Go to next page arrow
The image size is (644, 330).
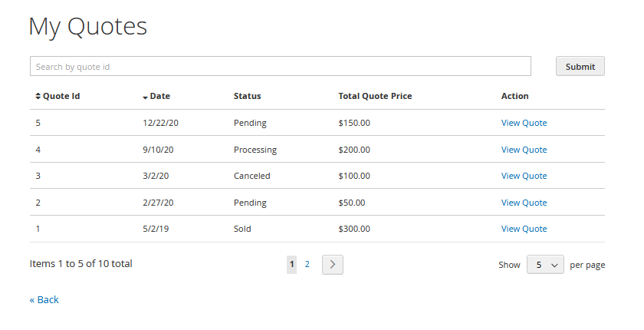(332, 264)
